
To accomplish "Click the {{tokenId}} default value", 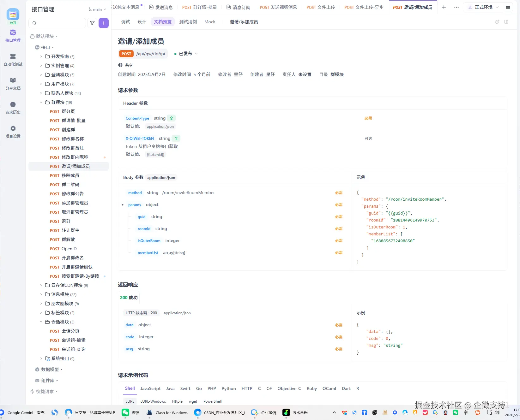I will click(155, 155).
